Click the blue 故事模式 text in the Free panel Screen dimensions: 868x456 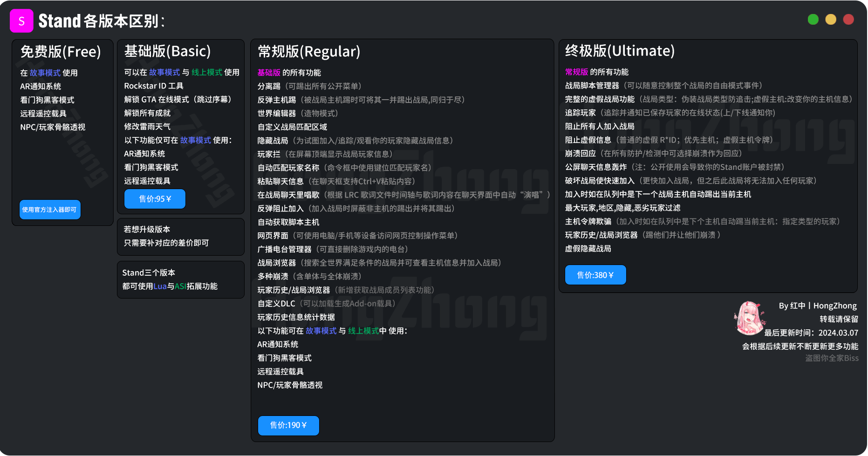click(x=45, y=73)
